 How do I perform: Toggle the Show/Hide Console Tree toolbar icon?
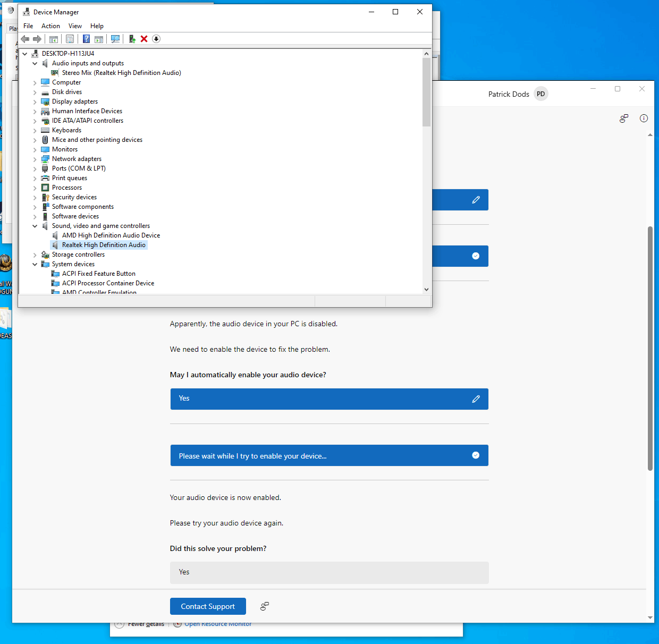click(54, 39)
